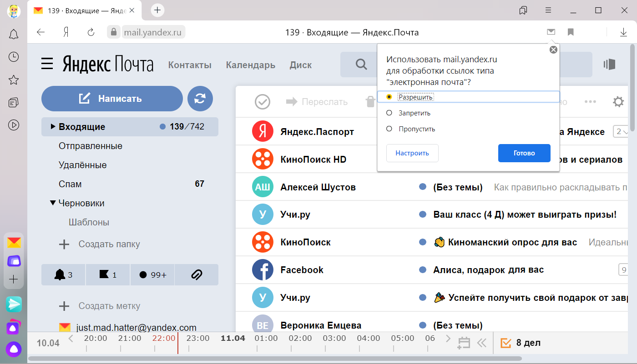The height and width of the screenshot is (364, 637).
Task: Click the address bar mail.yandex.ru
Action: [x=152, y=32]
